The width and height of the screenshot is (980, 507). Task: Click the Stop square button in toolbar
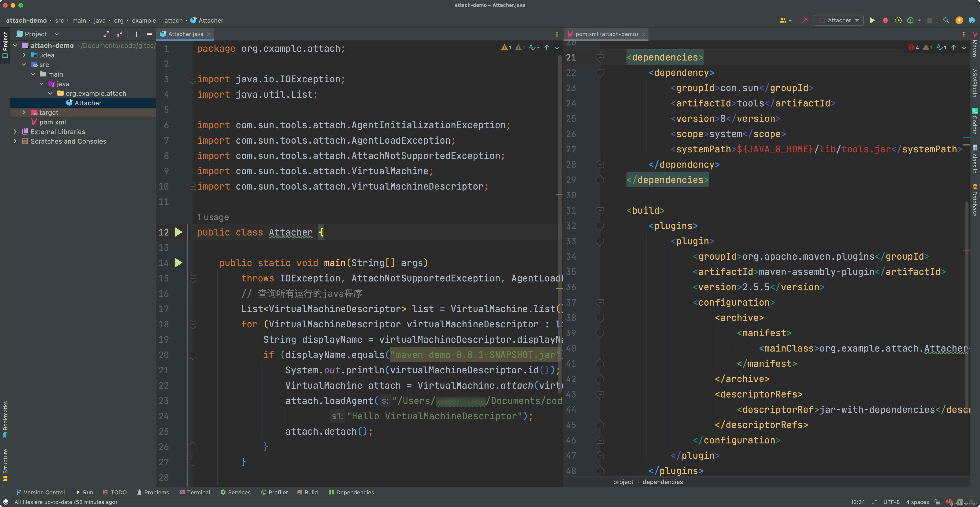pos(929,20)
